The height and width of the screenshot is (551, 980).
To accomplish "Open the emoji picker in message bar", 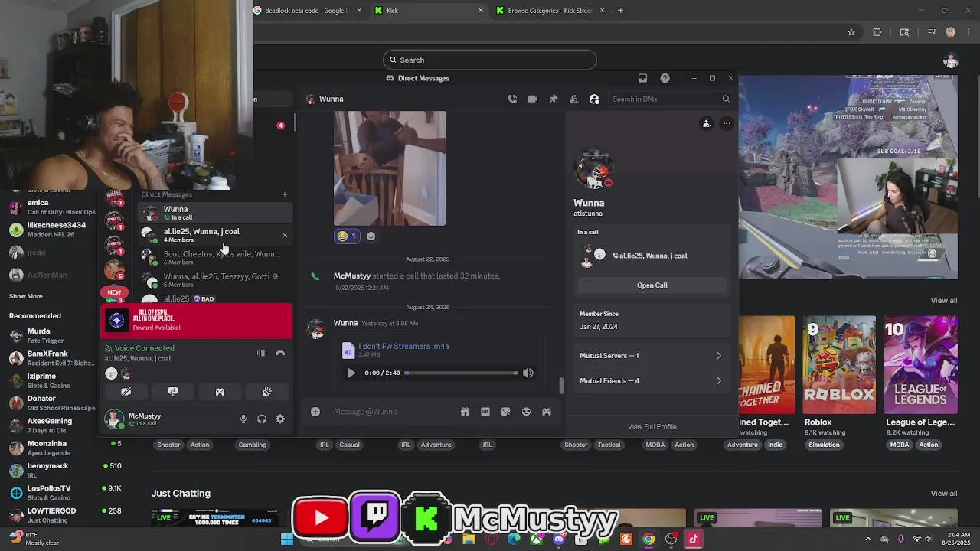I will [526, 412].
